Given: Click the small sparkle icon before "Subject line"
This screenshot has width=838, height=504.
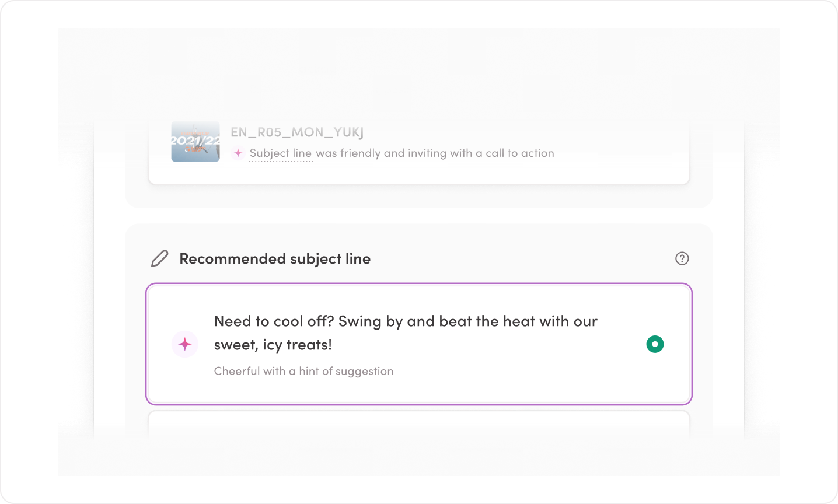Looking at the screenshot, I should 238,153.
